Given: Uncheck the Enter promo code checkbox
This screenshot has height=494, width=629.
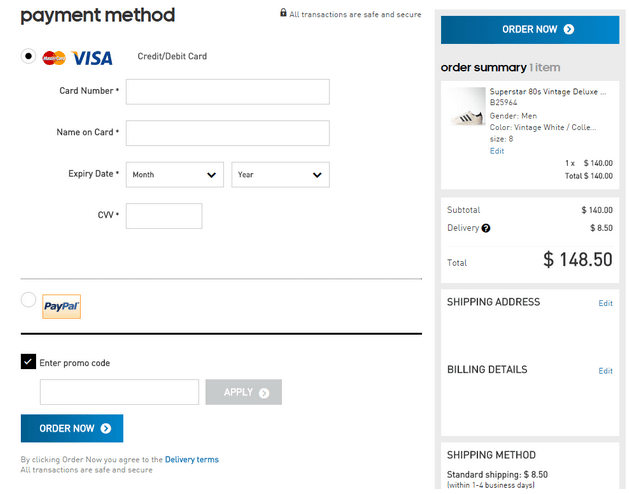Looking at the screenshot, I should tap(28, 362).
